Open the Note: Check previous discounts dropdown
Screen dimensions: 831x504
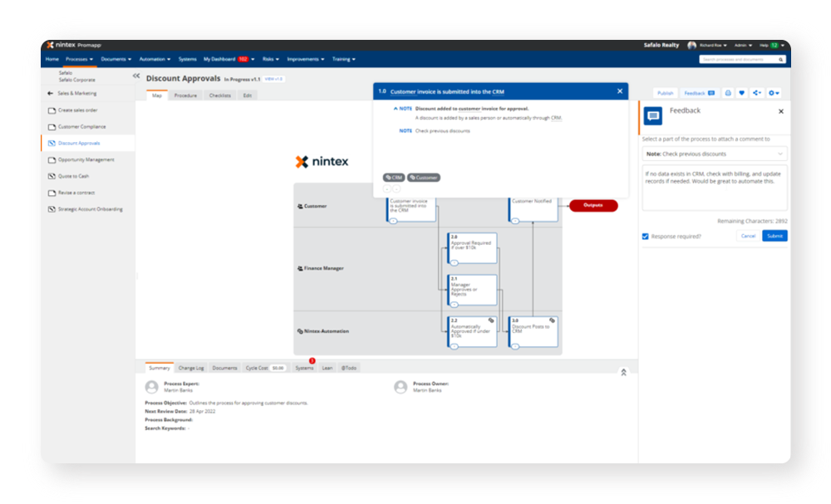tap(714, 154)
